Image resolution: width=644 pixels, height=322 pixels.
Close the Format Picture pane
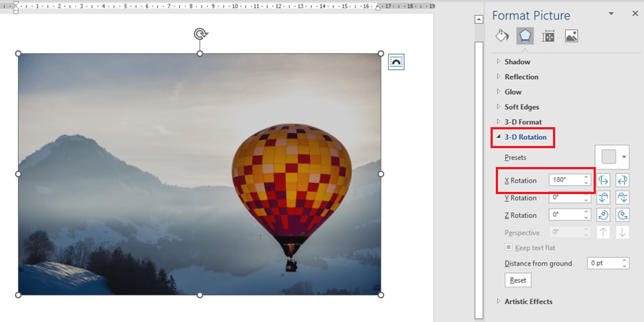(635, 14)
